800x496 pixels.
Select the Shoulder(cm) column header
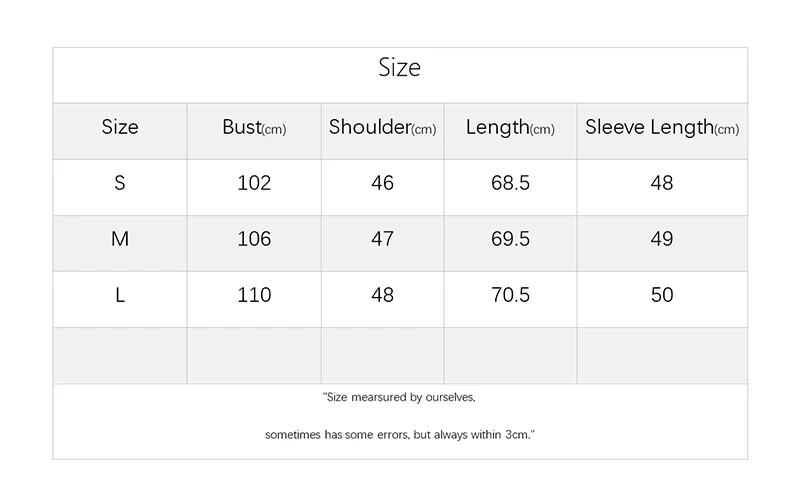382,128
